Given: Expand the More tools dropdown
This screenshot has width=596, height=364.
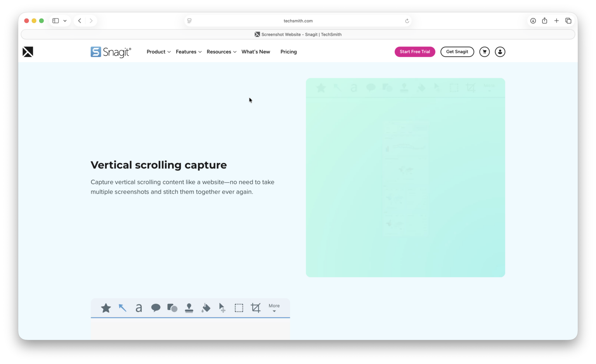Looking at the screenshot, I should (274, 308).
